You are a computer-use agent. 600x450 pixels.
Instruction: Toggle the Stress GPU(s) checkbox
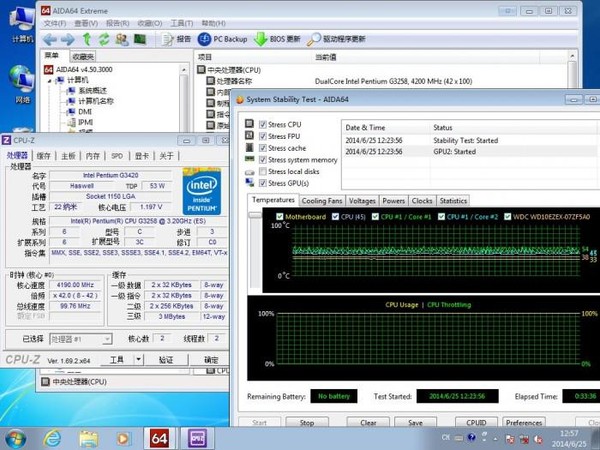263,183
